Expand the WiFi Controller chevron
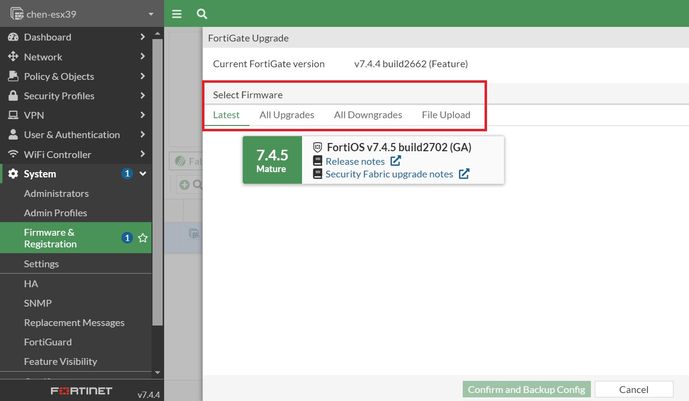689x401 pixels. pyautogui.click(x=142, y=154)
